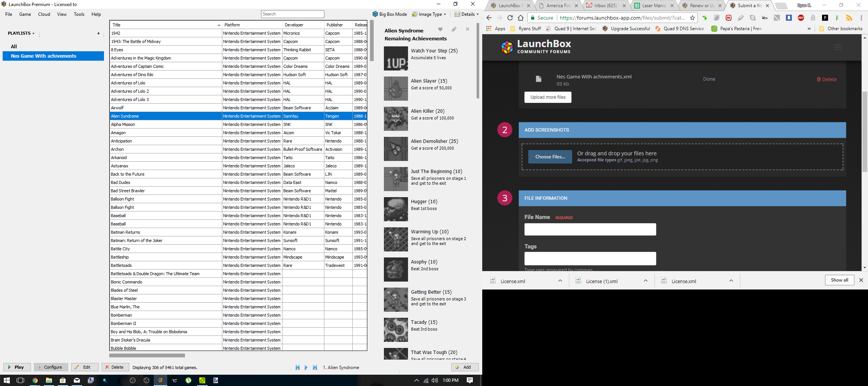Click the Watch Your Step achievement thumbnail
The height and width of the screenshot is (386, 868).
click(396, 58)
